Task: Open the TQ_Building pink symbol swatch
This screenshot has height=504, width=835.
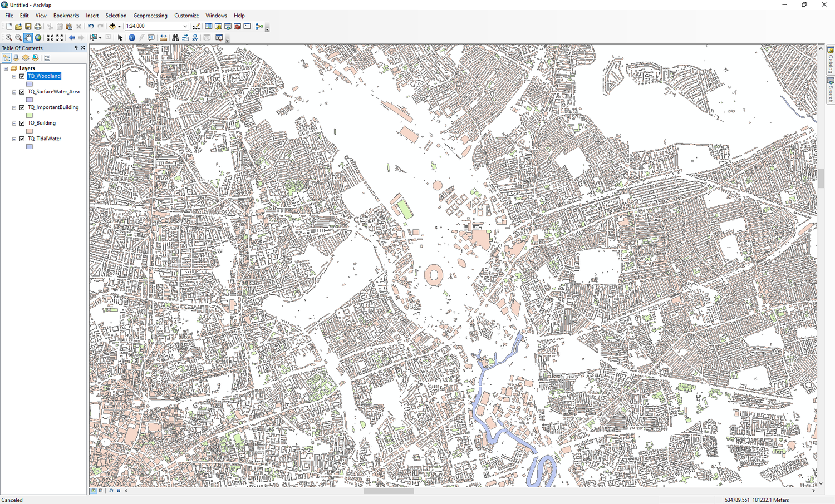Action: pos(30,131)
